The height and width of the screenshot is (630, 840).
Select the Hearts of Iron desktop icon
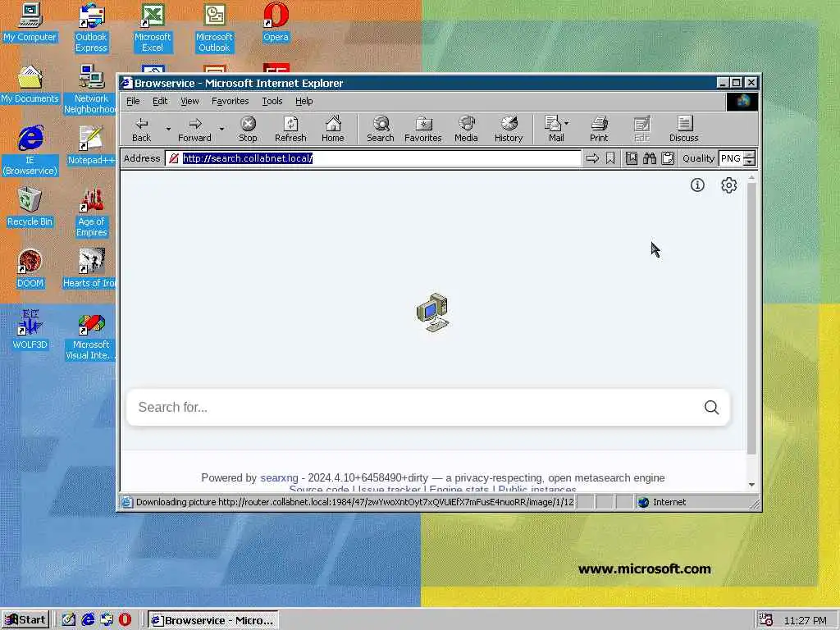point(90,269)
